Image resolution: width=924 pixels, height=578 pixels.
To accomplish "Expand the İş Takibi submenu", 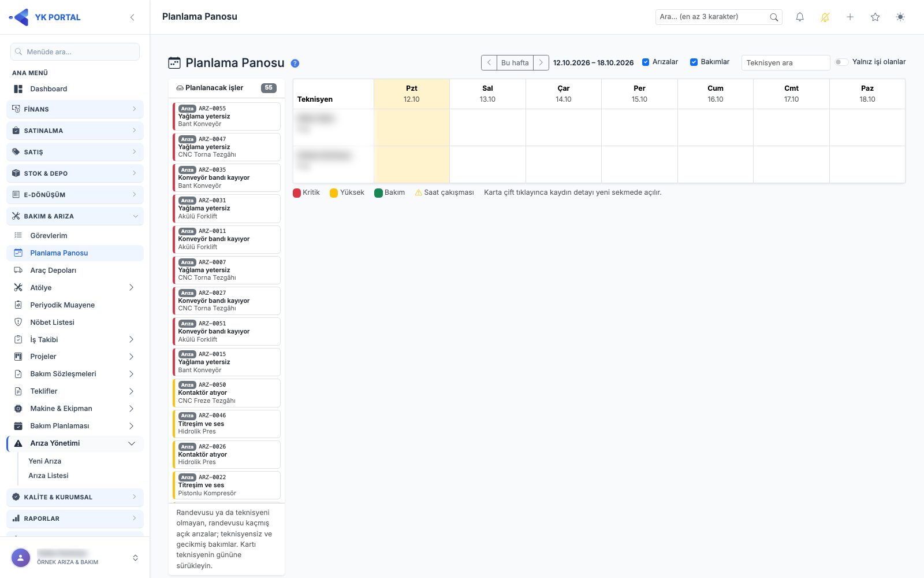I will [x=75, y=340].
